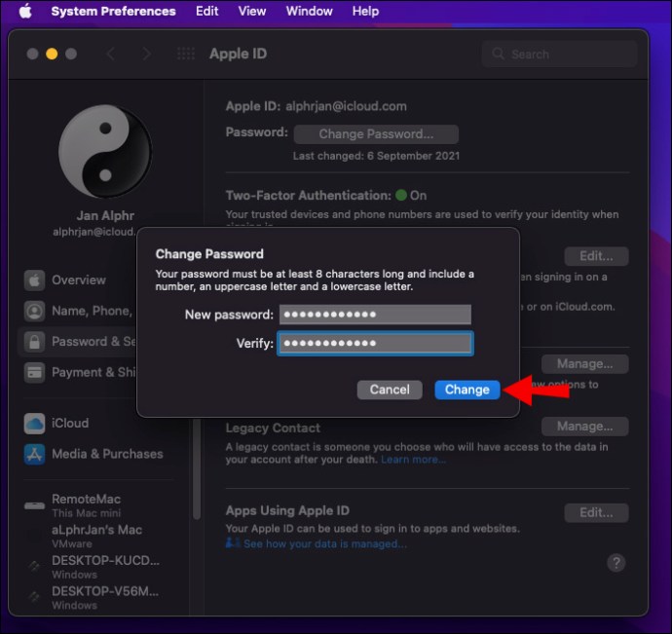This screenshot has height=634, width=672.
Task: Select the Payment & Shipping card icon
Action: tap(34, 373)
